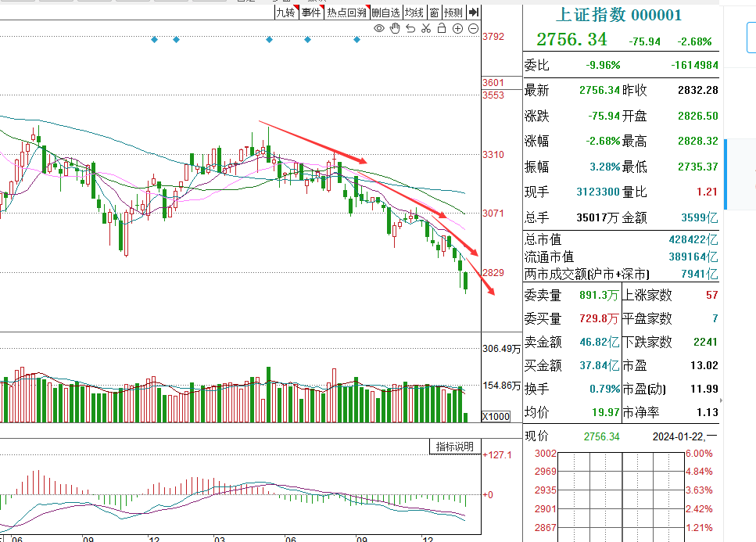Zoom in with the plus magnifier icon

[457, 27]
